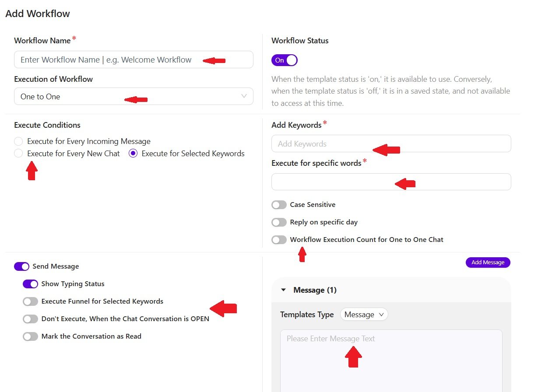Disable the Send Message toggle
The image size is (552, 392).
coord(21,266)
